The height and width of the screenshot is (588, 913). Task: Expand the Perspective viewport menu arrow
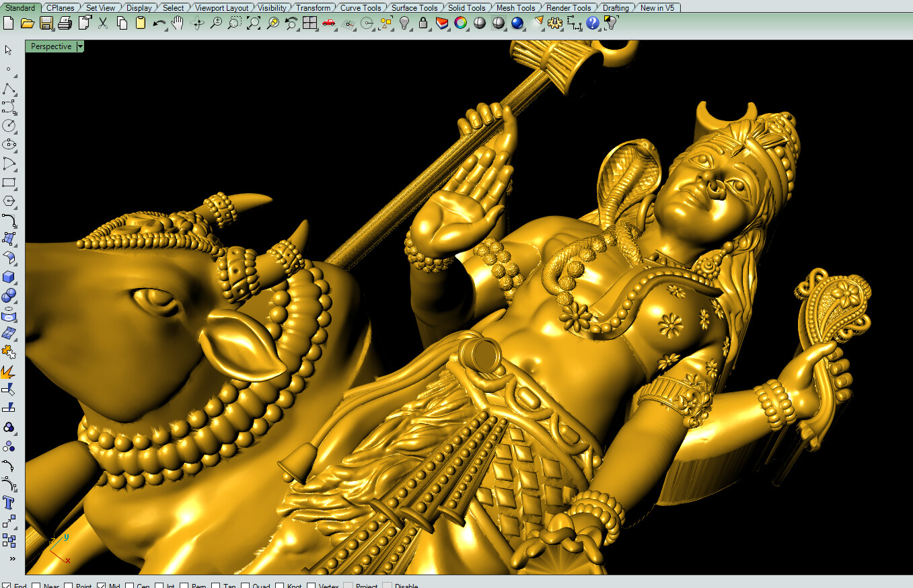80,46
